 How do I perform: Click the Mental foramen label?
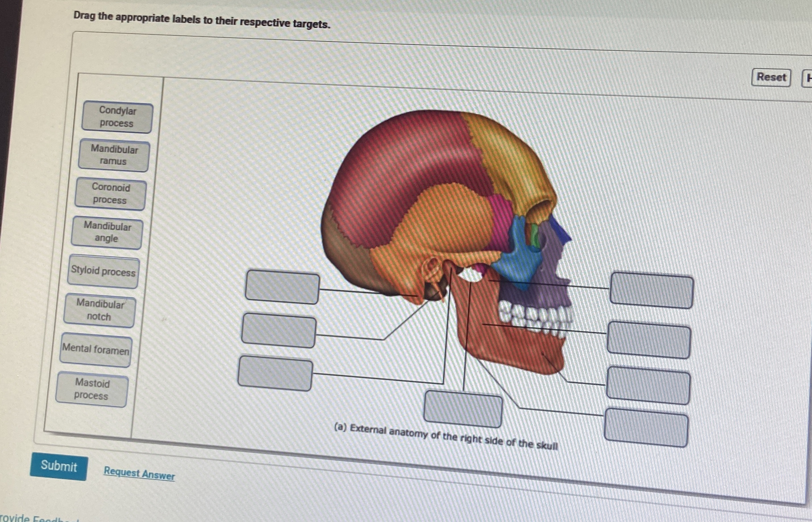point(96,349)
